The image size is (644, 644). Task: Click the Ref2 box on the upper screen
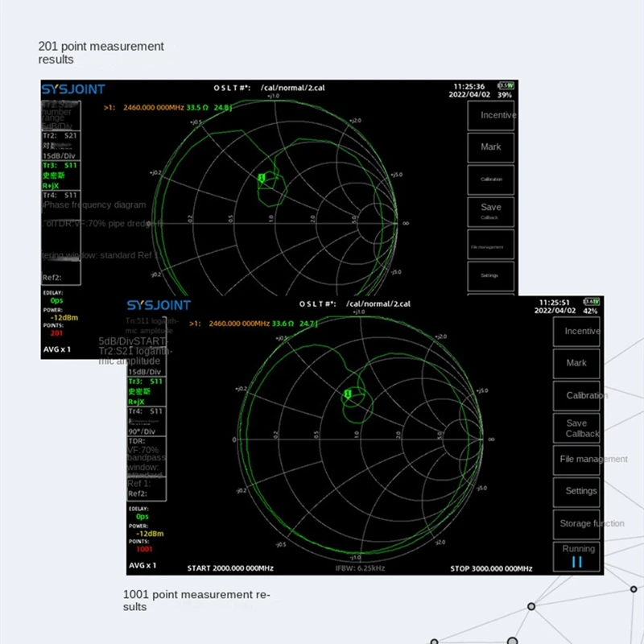61,273
